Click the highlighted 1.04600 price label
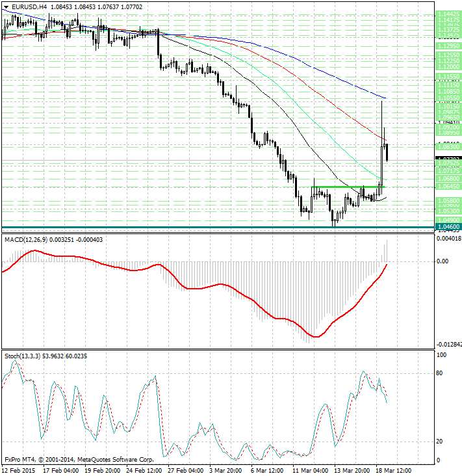The image size is (462, 476). (448, 227)
